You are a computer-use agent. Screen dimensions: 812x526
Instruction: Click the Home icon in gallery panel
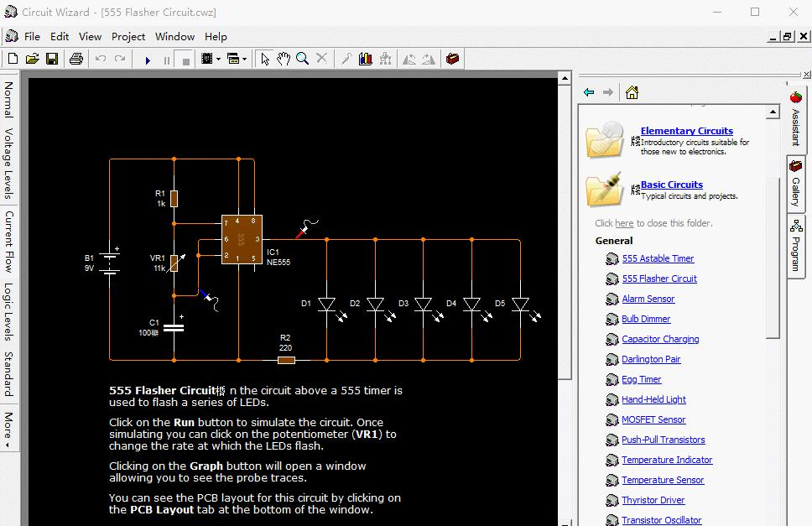click(x=632, y=92)
